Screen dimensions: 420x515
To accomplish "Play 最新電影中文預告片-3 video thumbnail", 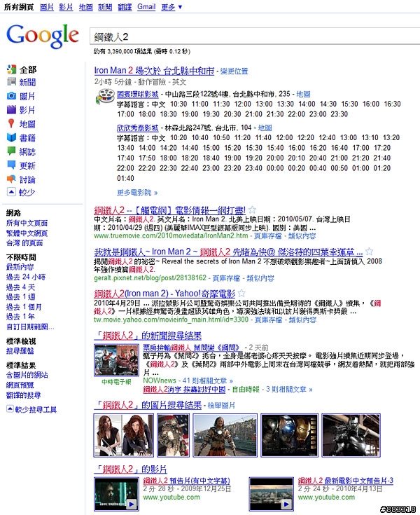I will click(271, 494).
